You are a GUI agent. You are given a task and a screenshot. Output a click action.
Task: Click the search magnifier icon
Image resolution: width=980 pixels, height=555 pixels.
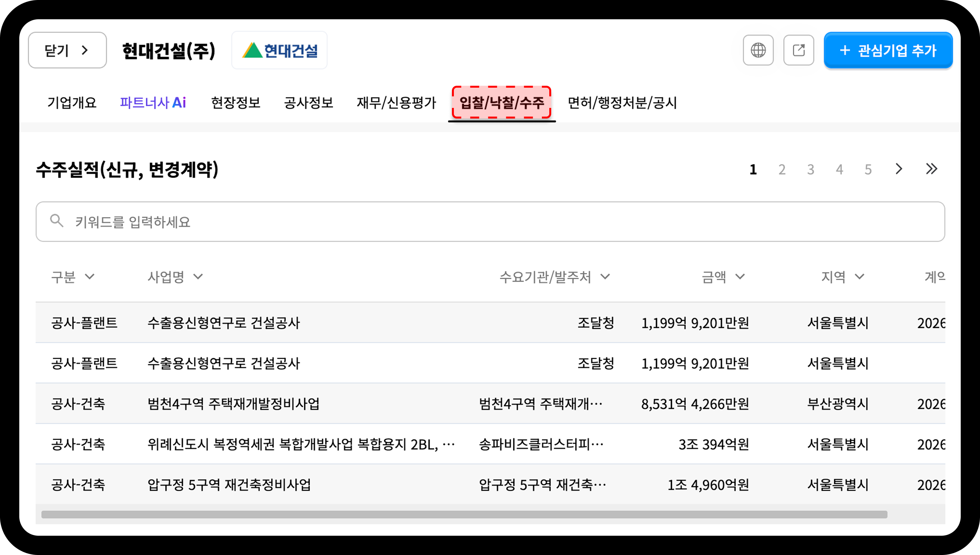(x=57, y=221)
